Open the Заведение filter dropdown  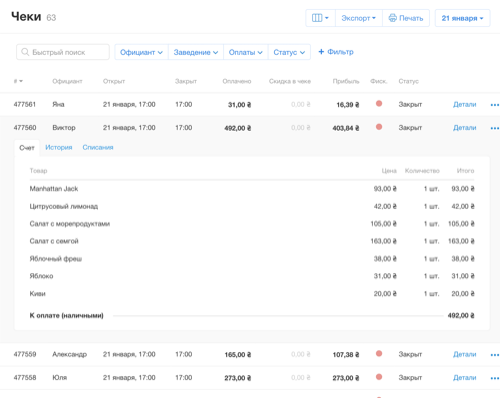tap(196, 52)
